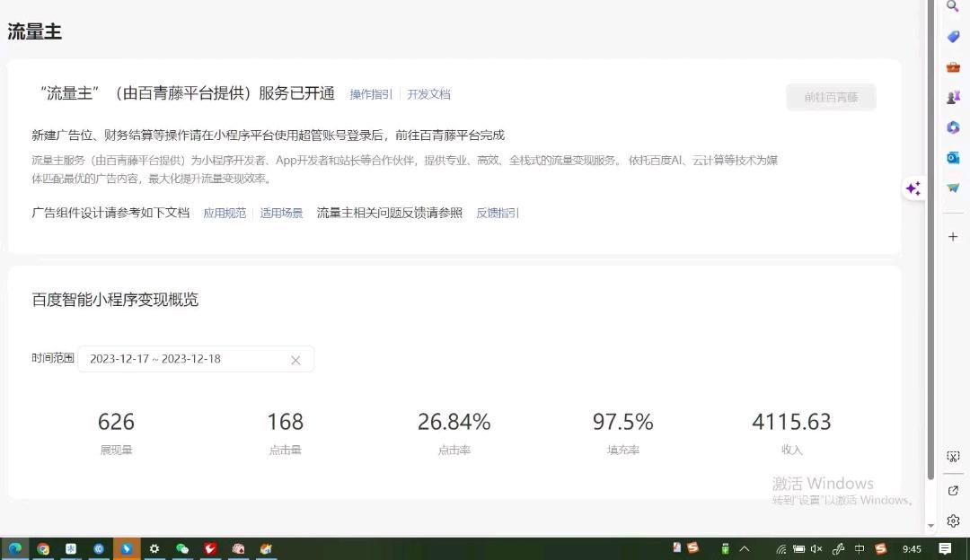
Task: Click the 626 展现量 value
Action: [x=116, y=422]
